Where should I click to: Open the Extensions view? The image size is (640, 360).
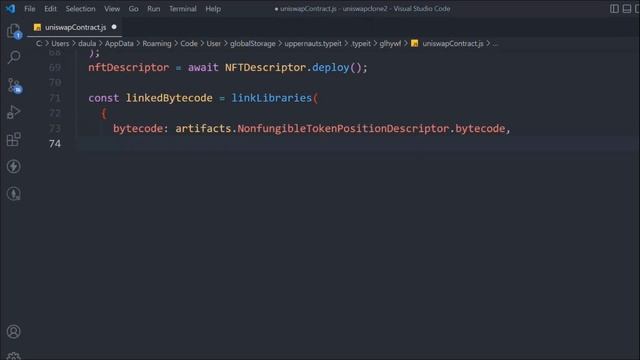13,139
